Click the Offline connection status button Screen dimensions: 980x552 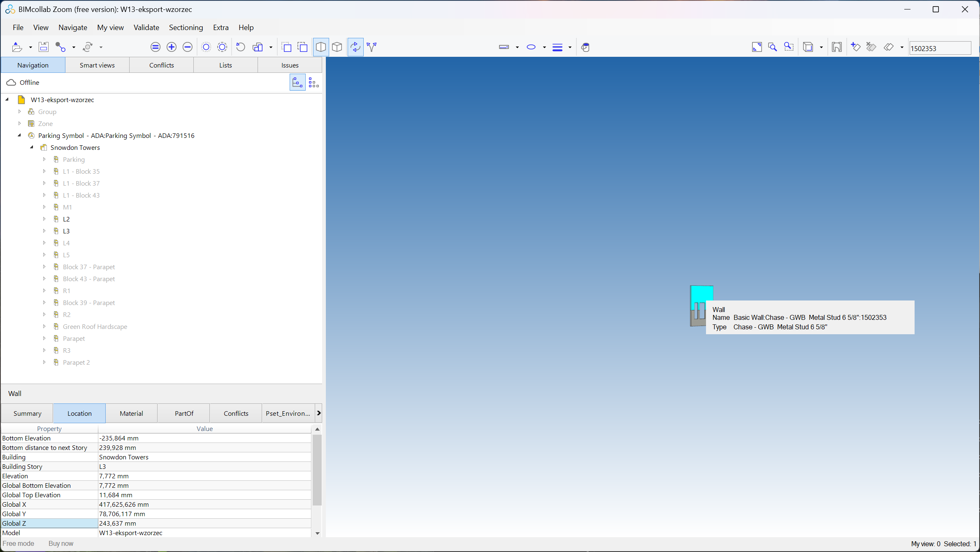click(23, 82)
